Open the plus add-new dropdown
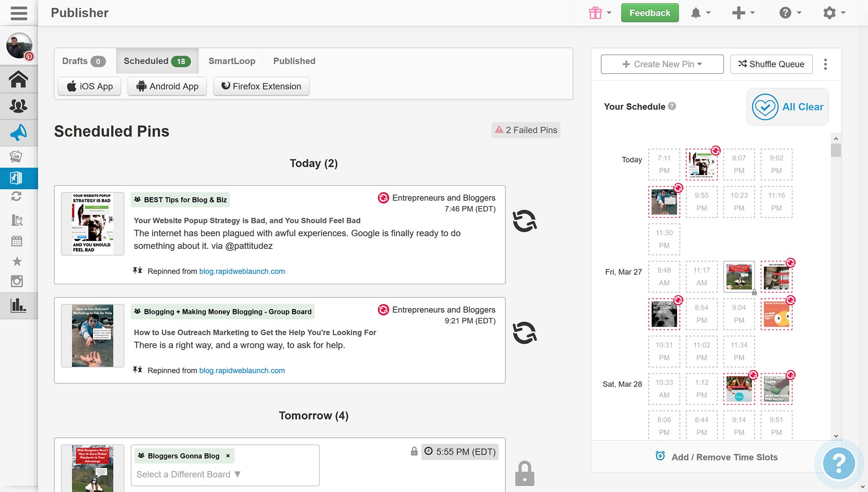 [x=743, y=13]
